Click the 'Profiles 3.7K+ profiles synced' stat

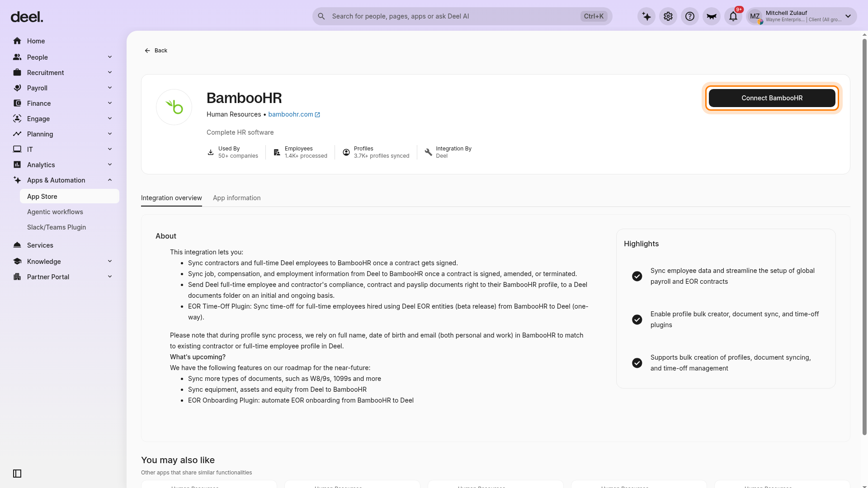376,152
